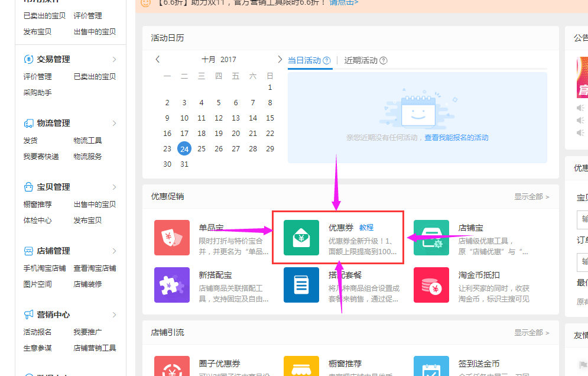Open 评价管理 under 交易管理
This screenshot has height=376, width=588.
37,76
